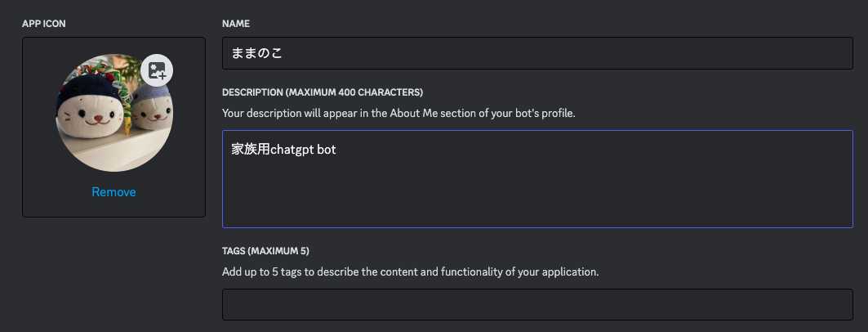Click the upload image icon on avatar
The image size is (868, 332).
point(157,70)
